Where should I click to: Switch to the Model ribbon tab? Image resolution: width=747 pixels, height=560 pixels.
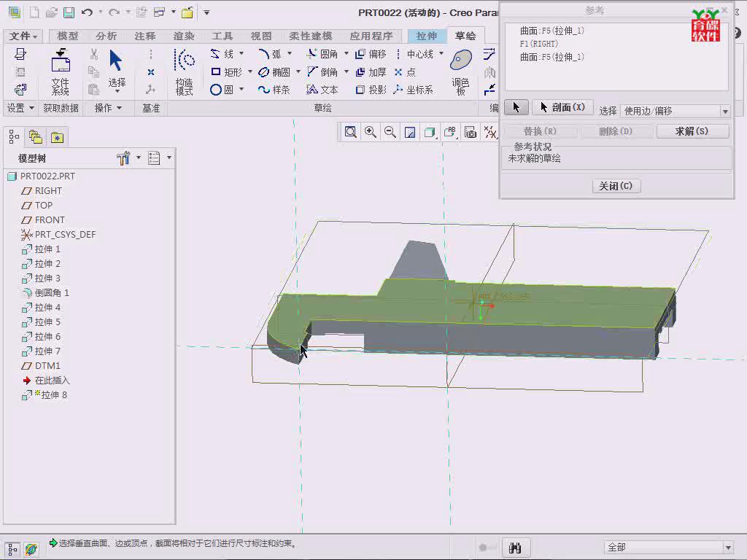pyautogui.click(x=68, y=36)
